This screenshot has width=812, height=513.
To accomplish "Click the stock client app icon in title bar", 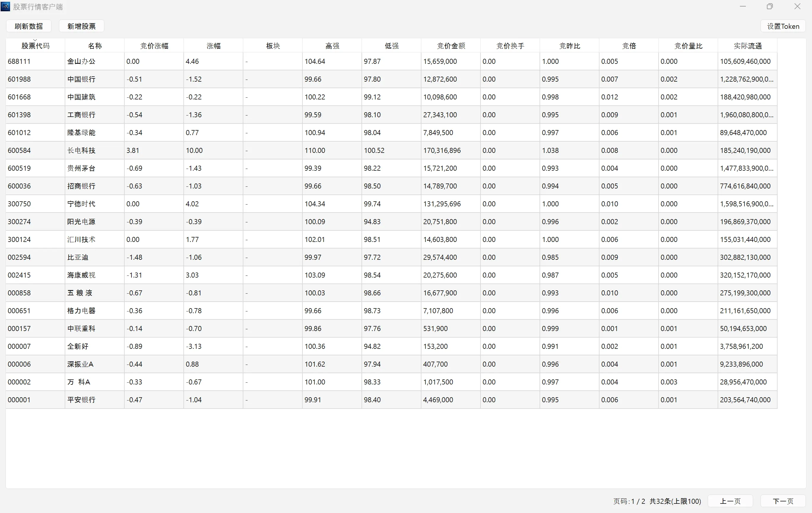I will click(5, 7).
